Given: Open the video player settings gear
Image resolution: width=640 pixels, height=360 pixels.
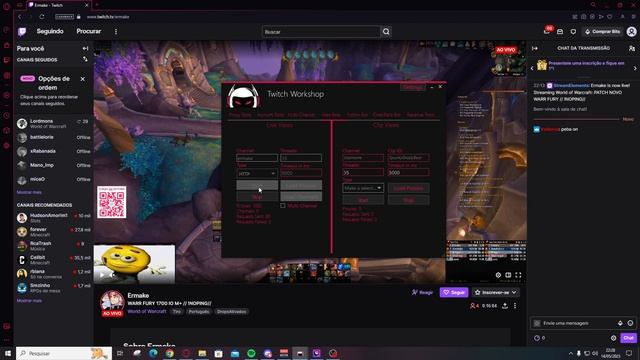Looking at the screenshot, I should 498,275.
